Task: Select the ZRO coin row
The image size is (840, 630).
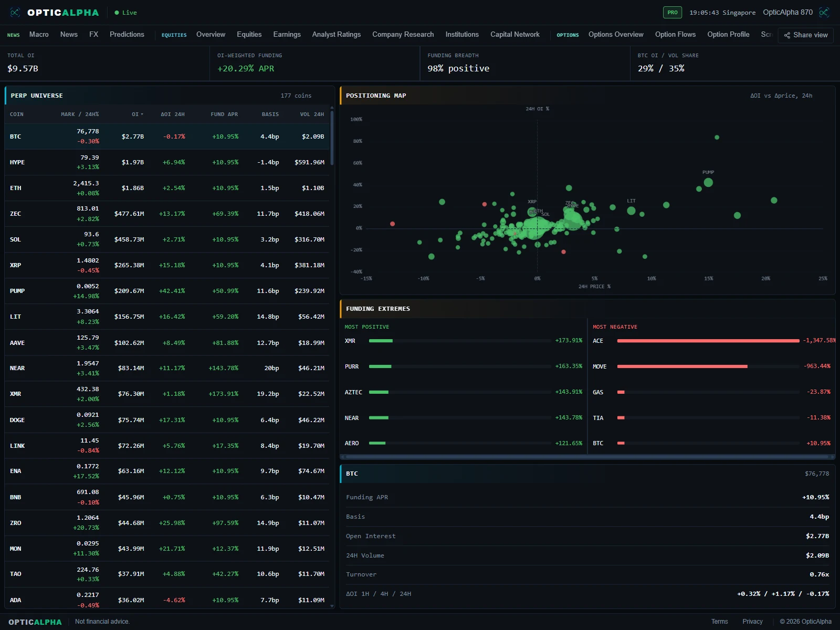Action: point(167,523)
